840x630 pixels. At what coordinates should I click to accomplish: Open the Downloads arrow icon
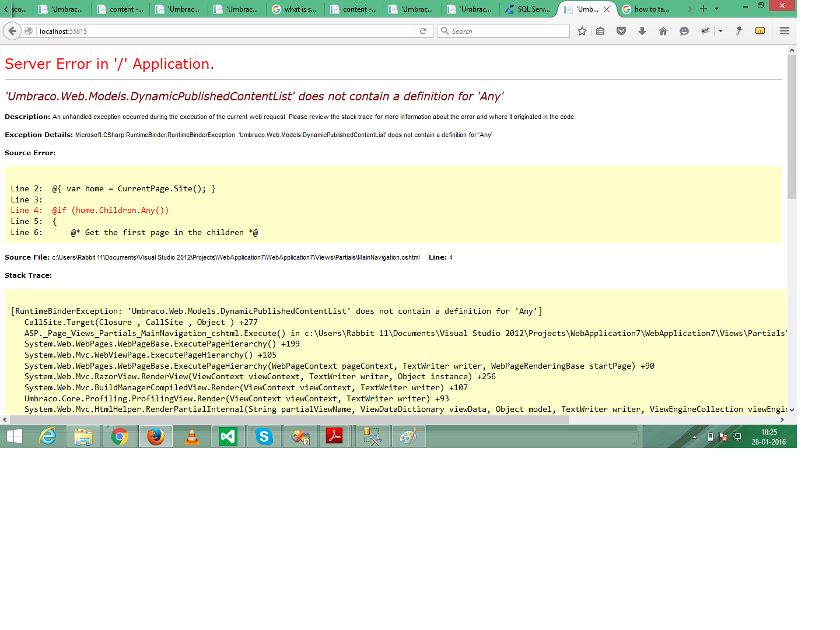tap(642, 31)
